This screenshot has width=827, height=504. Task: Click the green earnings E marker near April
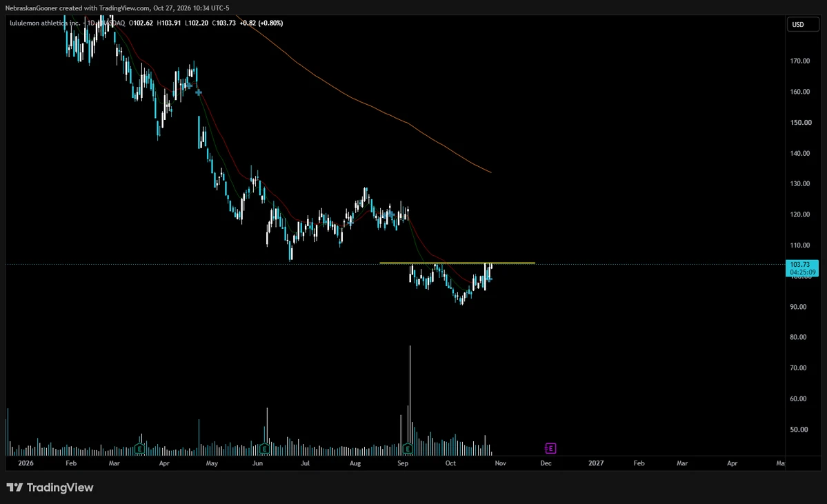click(x=140, y=449)
